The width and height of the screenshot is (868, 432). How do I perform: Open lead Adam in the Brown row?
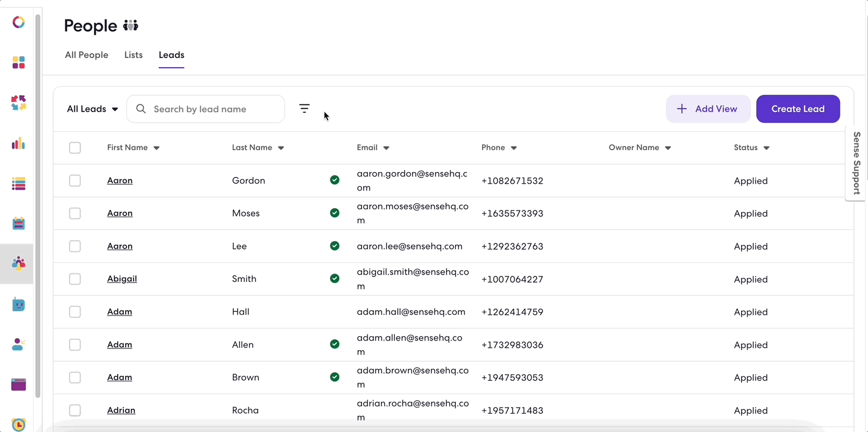pyautogui.click(x=120, y=378)
